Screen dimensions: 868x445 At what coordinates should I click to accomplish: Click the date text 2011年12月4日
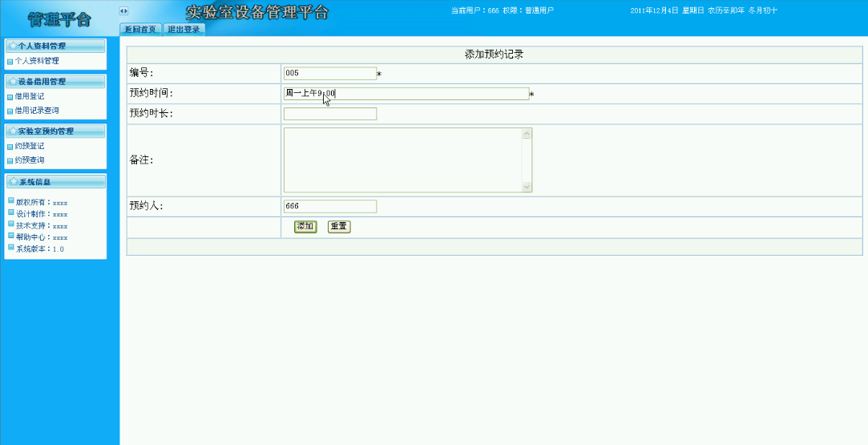click(x=654, y=10)
